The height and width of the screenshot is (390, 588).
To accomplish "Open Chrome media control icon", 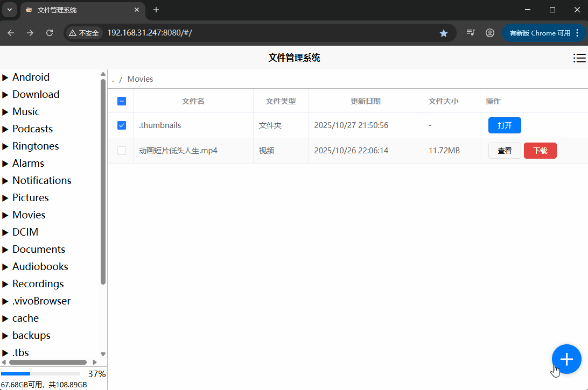I will click(x=471, y=33).
